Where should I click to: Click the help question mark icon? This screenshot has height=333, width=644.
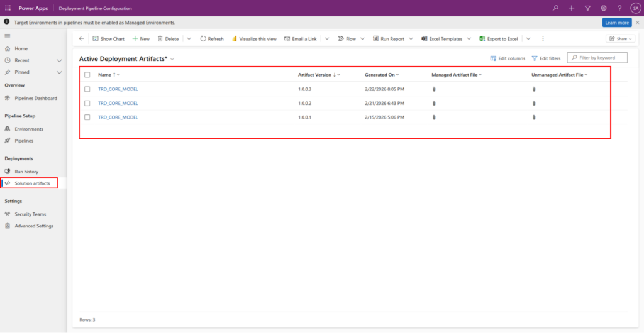tap(619, 8)
